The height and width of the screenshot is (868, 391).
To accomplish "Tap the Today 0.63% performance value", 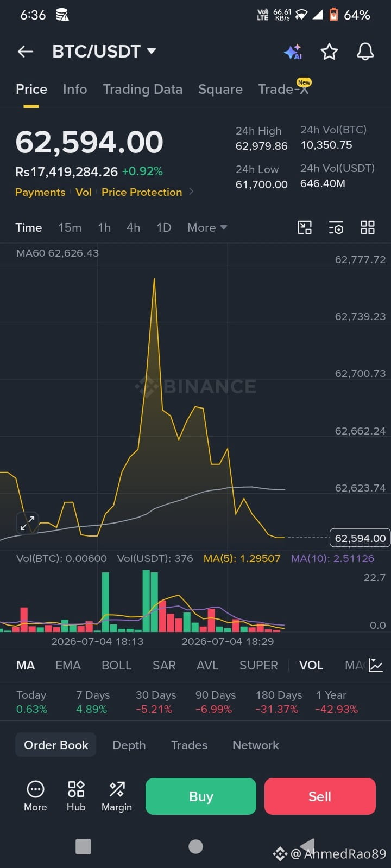I will coord(32,709).
